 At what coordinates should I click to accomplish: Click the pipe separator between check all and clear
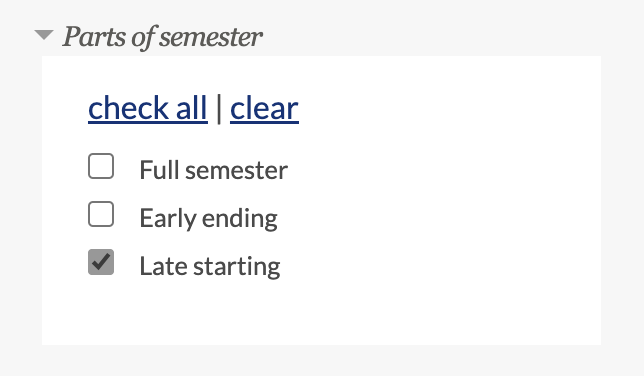click(219, 108)
